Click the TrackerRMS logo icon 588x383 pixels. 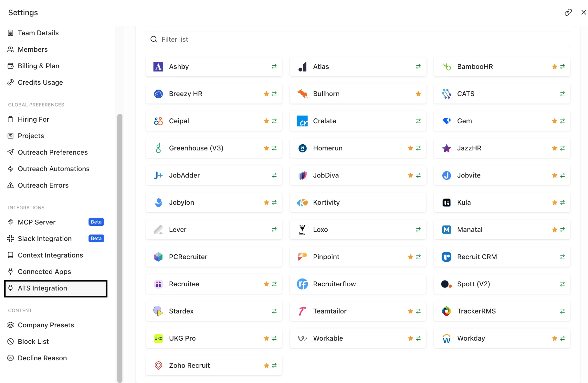click(446, 311)
